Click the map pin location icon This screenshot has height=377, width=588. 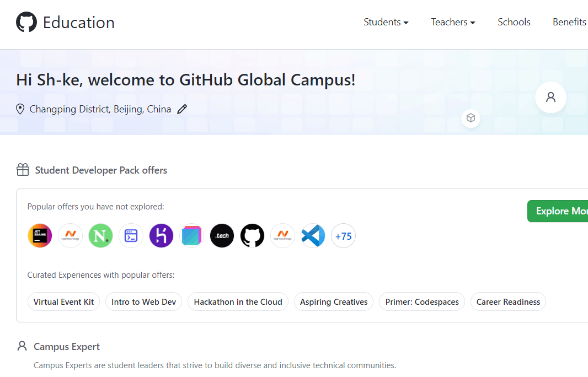[20, 109]
